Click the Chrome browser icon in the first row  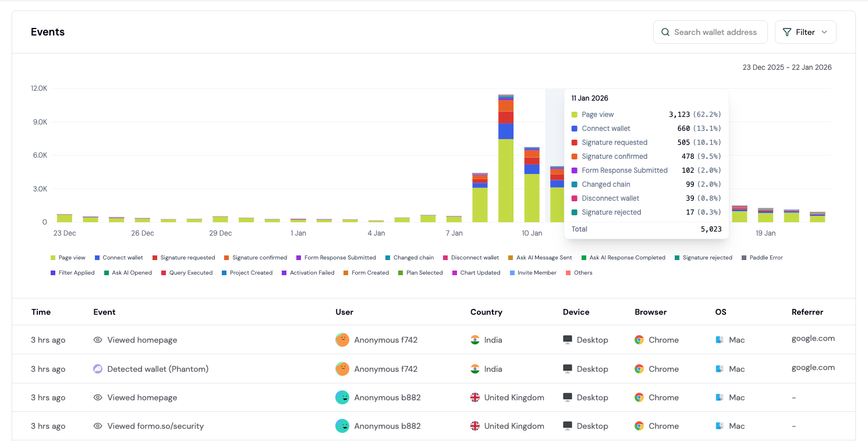coord(640,340)
